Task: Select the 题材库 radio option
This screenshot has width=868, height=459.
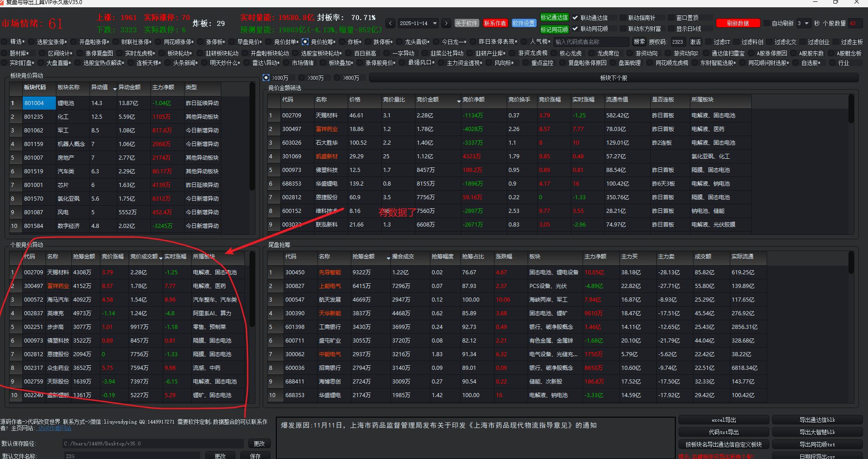Action: click(x=5, y=53)
